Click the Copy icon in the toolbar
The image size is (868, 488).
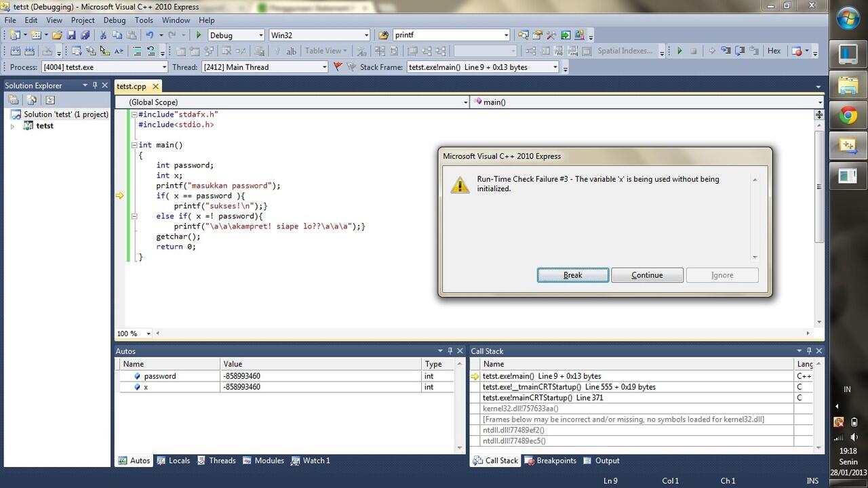click(117, 35)
